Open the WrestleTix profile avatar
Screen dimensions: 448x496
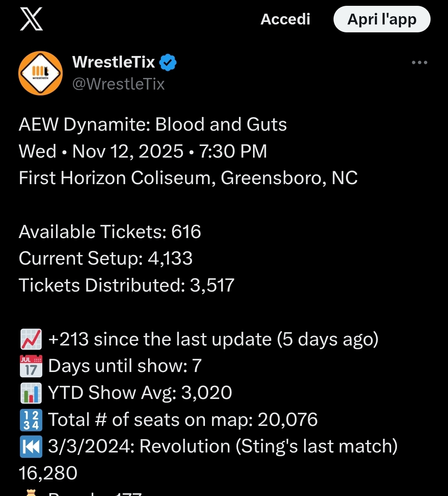(x=41, y=73)
